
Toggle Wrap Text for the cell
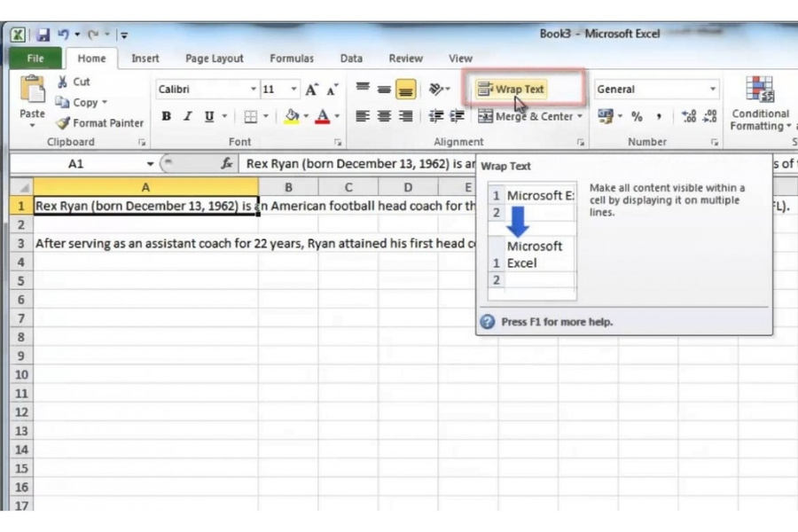(511, 90)
